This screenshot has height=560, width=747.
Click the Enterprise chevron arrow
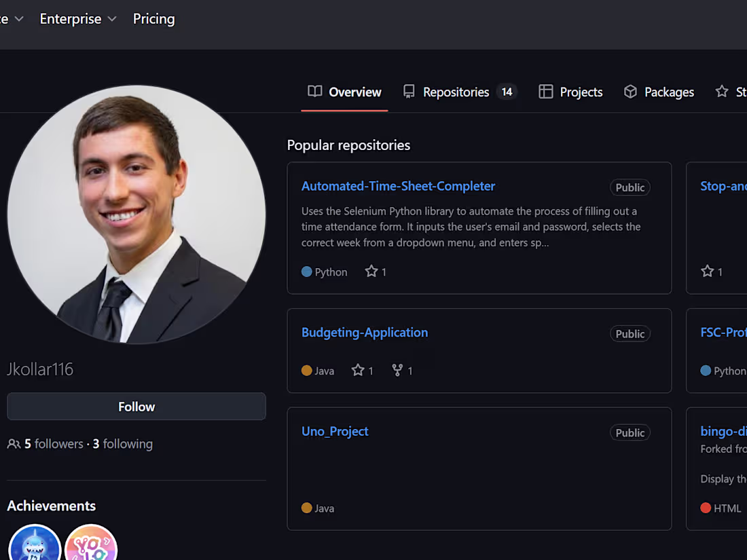pyautogui.click(x=112, y=19)
